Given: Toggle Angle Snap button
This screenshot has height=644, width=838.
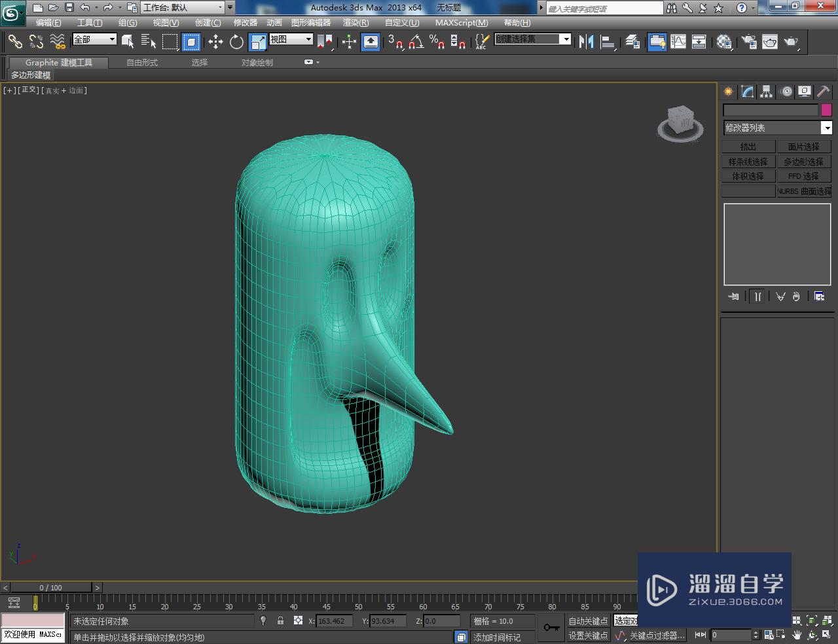Looking at the screenshot, I should tap(416, 42).
